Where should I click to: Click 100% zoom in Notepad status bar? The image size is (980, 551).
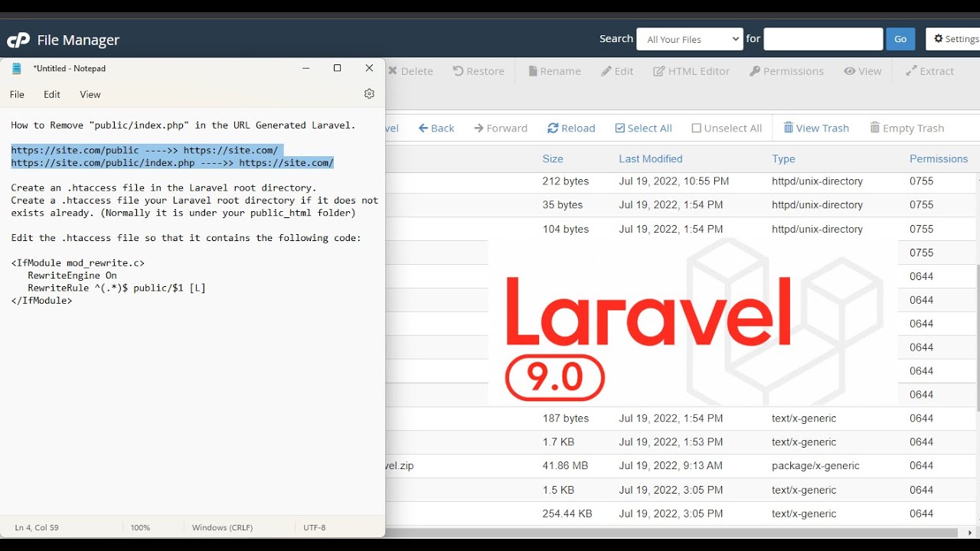tap(140, 527)
